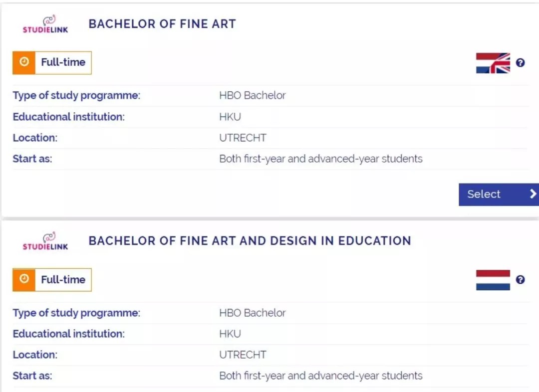539x392 pixels.
Task: Open the help question mark next to Dutch flag
Action: 521,280
